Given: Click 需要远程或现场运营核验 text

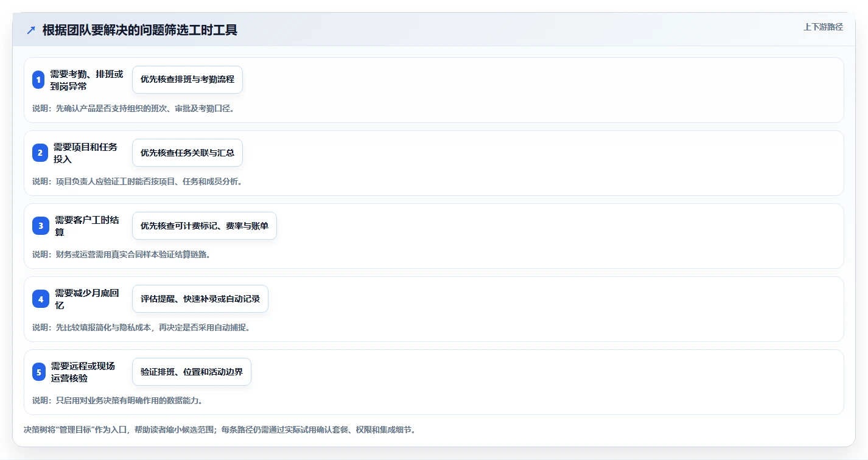Looking at the screenshot, I should click(x=83, y=372).
